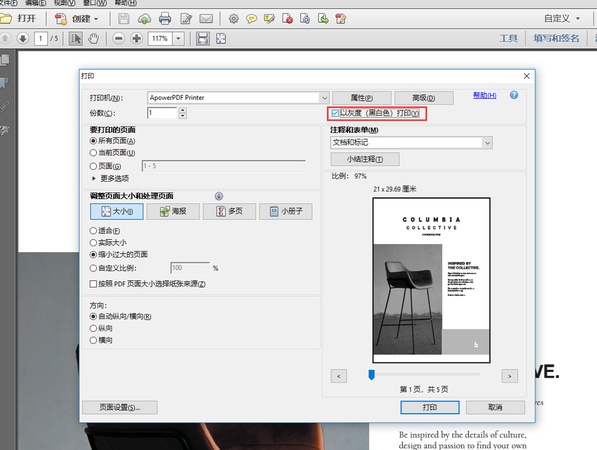Click the extract page icon

[305, 18]
